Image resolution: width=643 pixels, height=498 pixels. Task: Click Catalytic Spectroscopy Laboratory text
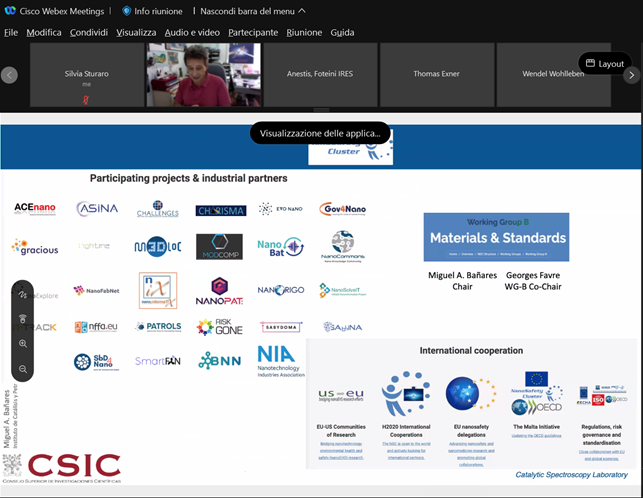571,475
